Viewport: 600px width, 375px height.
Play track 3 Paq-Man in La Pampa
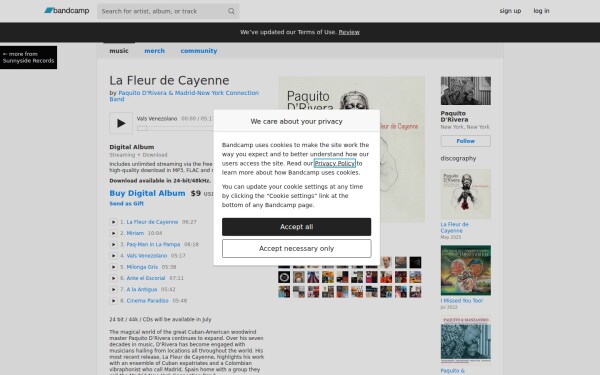[x=113, y=244]
